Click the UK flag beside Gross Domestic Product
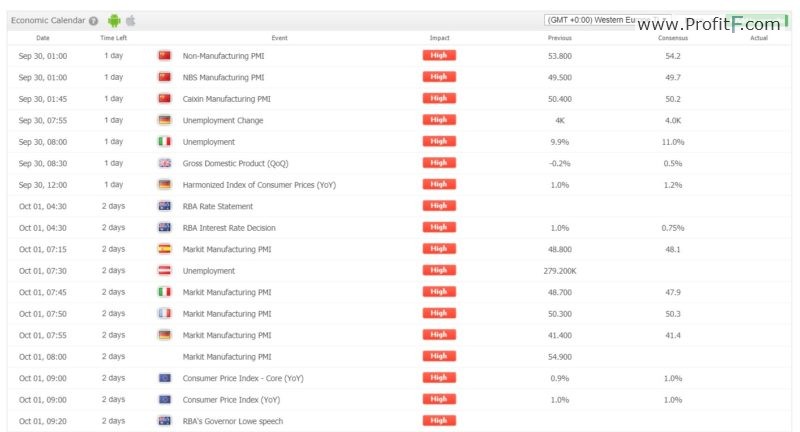Viewport: 800px width, 432px height. click(164, 163)
